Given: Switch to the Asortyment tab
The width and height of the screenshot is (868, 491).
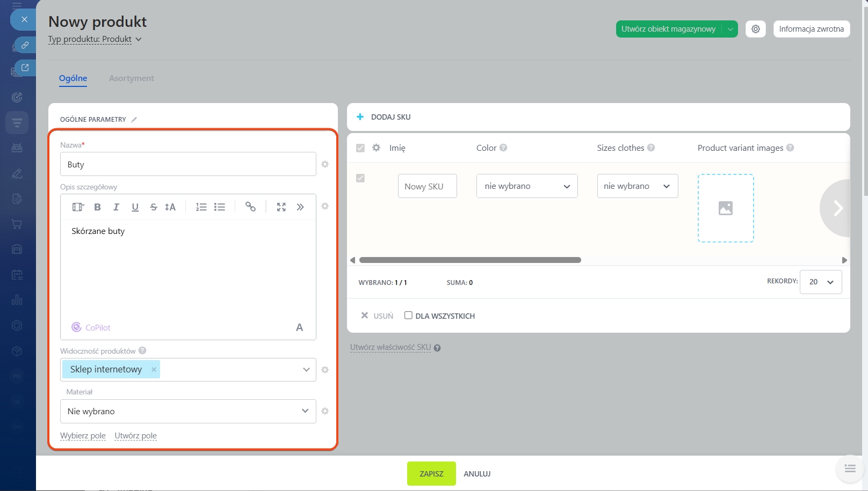Looking at the screenshot, I should point(131,78).
